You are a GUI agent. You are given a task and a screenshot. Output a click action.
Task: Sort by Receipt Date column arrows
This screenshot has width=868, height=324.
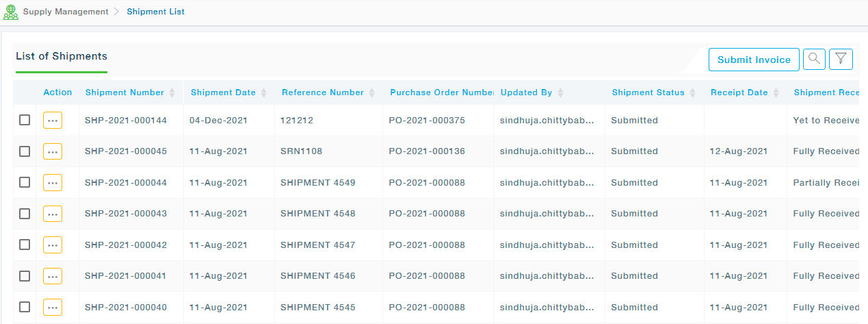[x=776, y=93]
